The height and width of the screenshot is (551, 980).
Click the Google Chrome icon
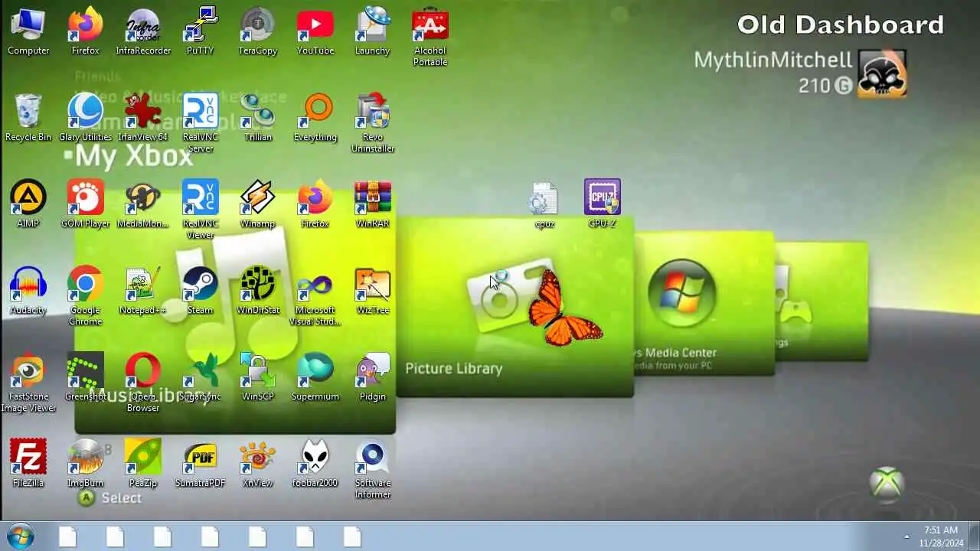pos(86,297)
